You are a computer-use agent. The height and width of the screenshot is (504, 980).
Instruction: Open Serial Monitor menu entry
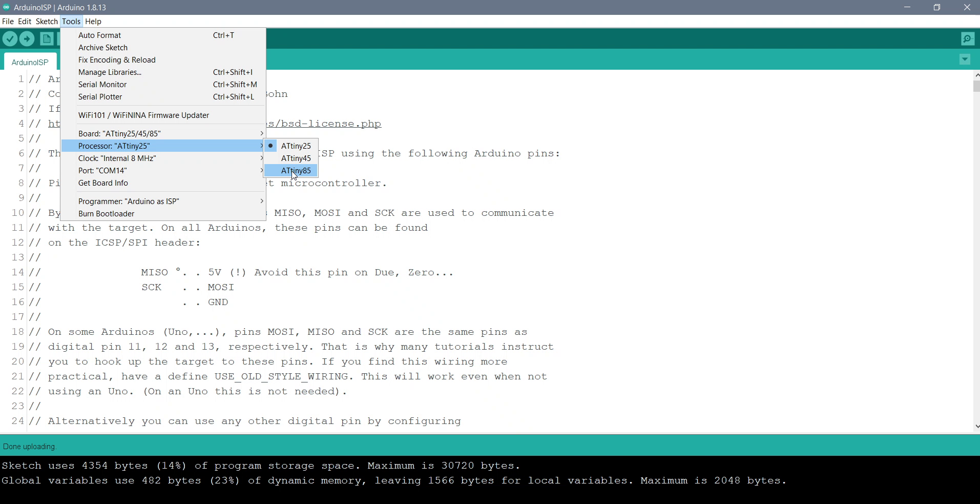pyautogui.click(x=163, y=85)
